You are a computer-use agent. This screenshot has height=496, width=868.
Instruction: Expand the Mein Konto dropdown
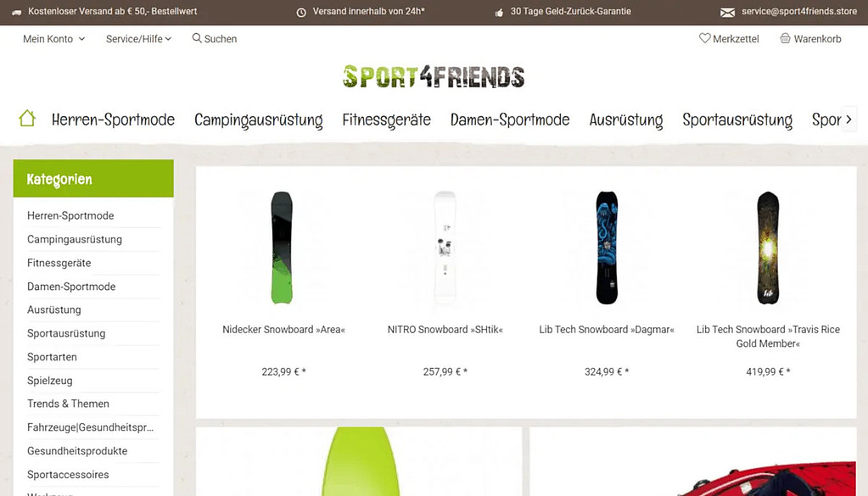click(x=53, y=39)
